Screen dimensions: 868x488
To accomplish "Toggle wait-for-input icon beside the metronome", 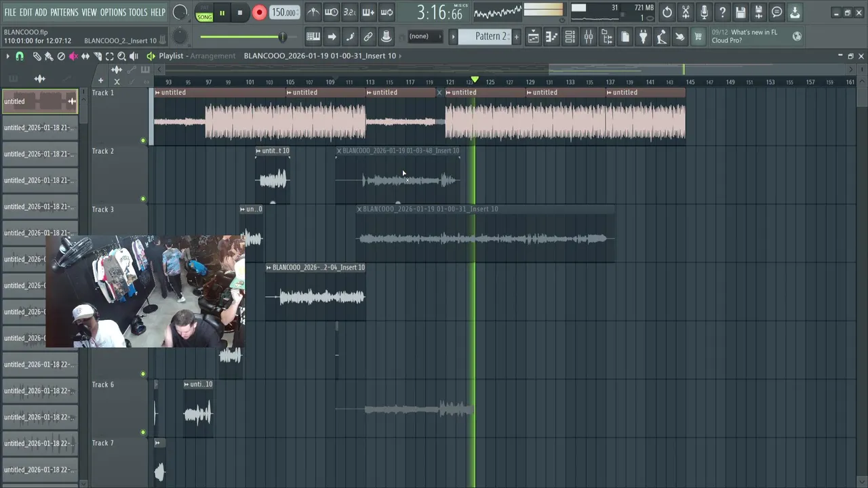I will (331, 12).
